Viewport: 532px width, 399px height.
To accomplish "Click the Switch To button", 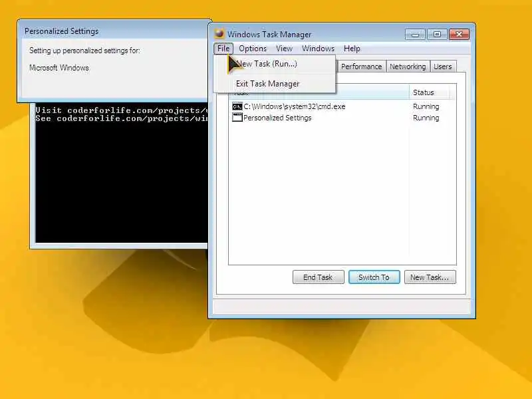I will [x=374, y=277].
